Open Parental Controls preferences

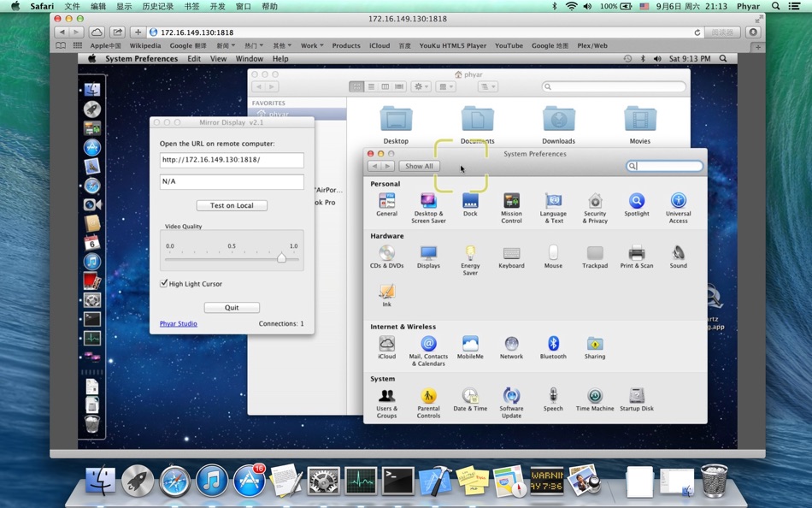[x=428, y=396]
